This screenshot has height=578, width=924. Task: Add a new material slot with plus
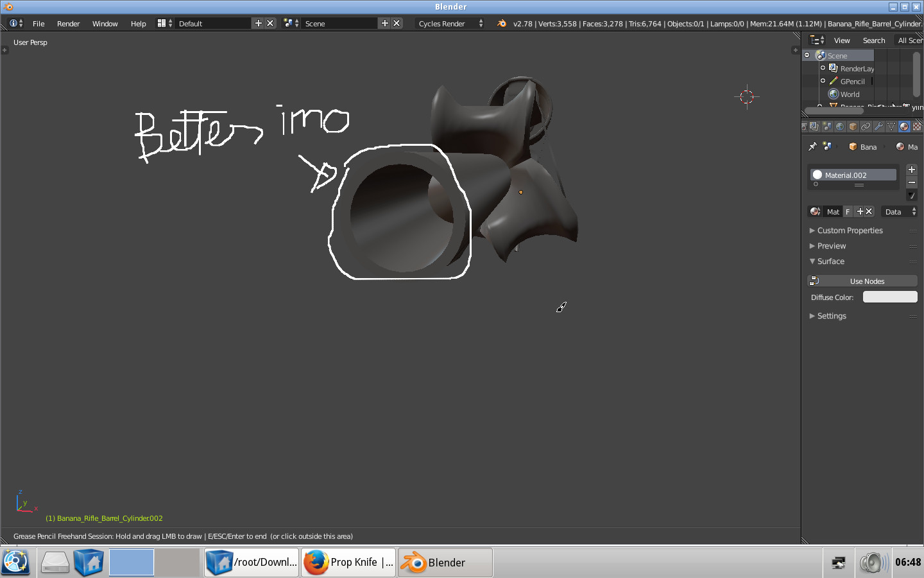coord(912,170)
